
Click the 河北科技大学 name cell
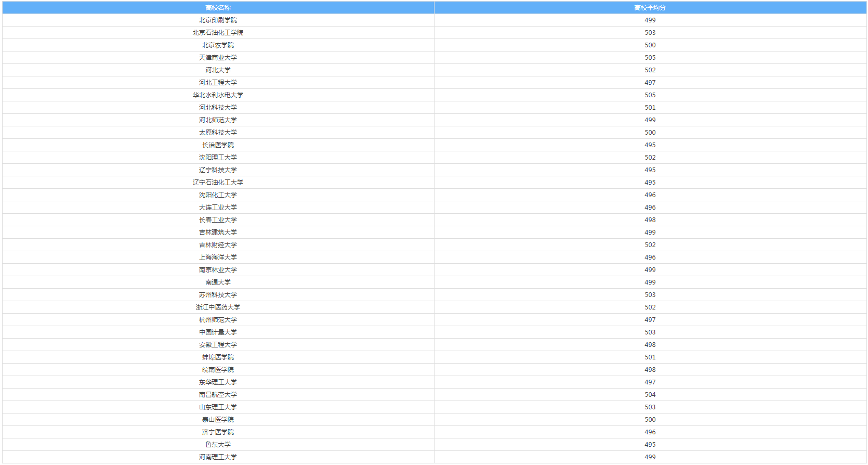coord(218,108)
